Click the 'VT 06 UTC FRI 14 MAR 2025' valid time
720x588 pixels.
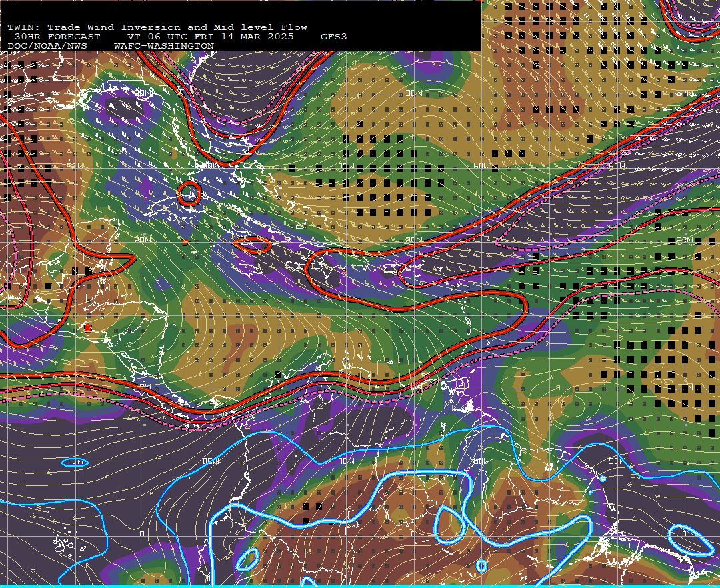(x=210, y=37)
